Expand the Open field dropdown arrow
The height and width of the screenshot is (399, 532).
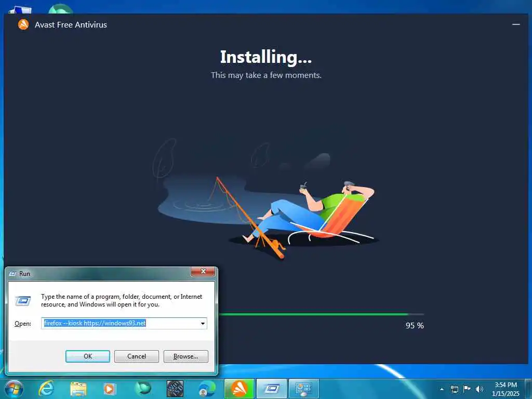[203, 323]
